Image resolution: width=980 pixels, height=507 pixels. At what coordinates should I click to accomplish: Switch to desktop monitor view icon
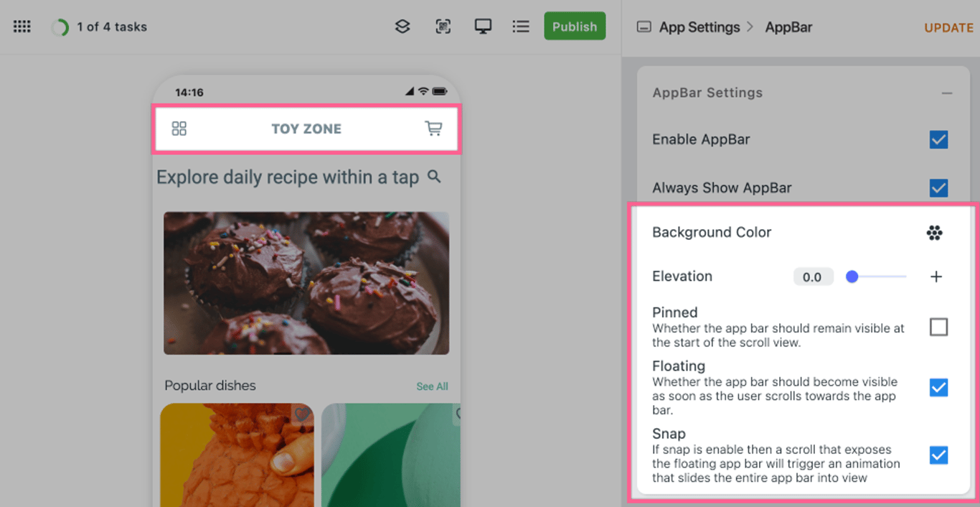click(483, 27)
